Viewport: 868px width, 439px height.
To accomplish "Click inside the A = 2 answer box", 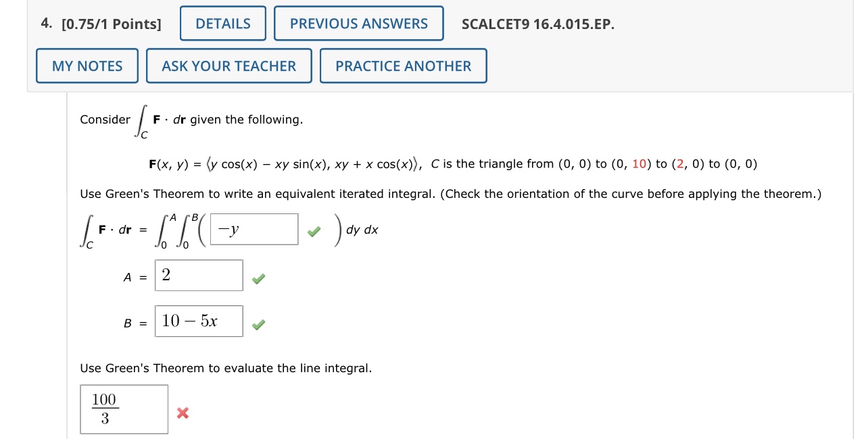I will click(199, 275).
